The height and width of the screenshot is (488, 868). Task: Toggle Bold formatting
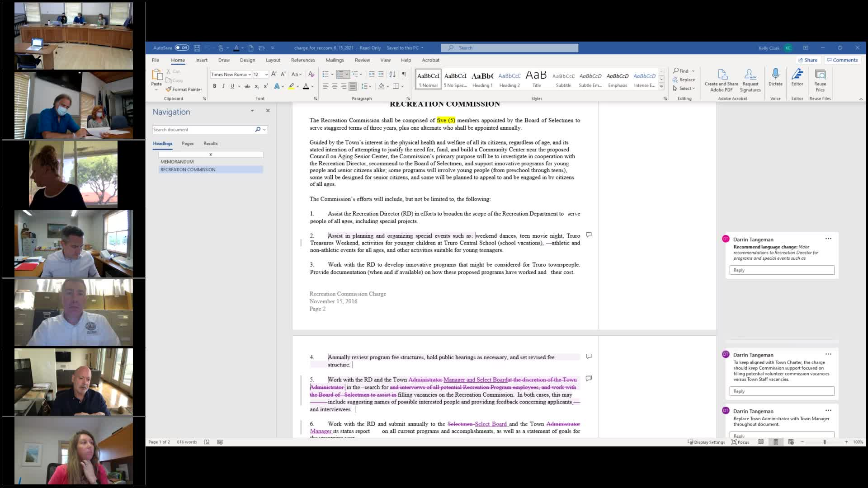(215, 86)
